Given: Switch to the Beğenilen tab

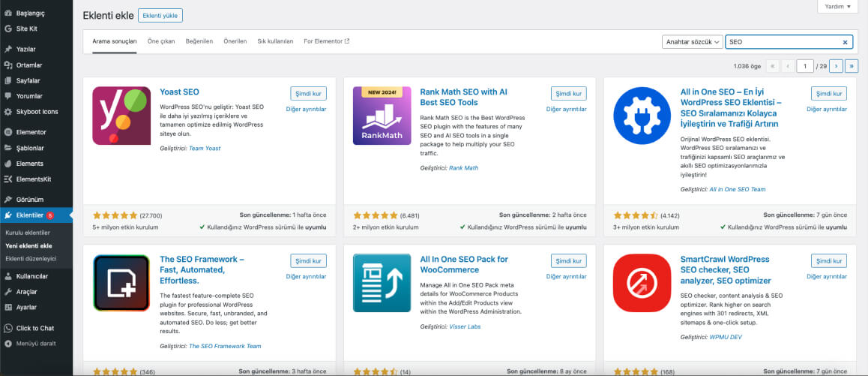Looking at the screenshot, I should click(199, 41).
